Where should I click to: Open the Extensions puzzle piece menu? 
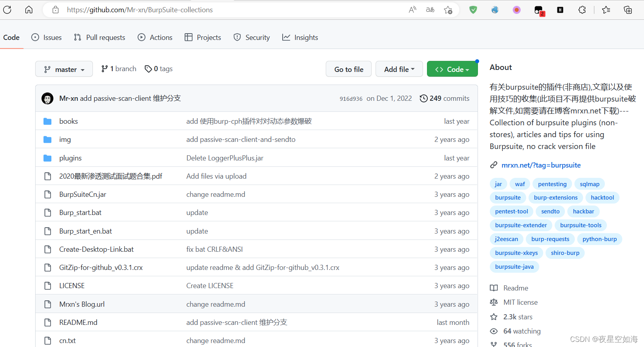pos(582,10)
